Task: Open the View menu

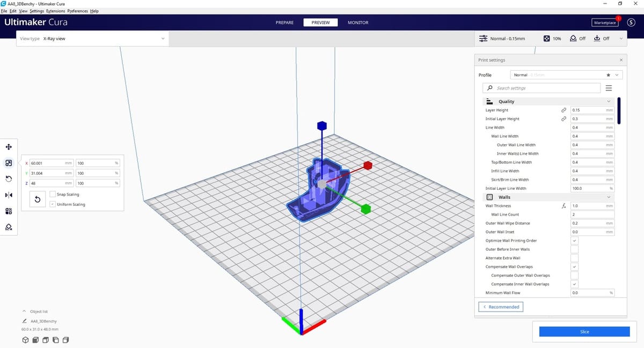Action: 23,11
